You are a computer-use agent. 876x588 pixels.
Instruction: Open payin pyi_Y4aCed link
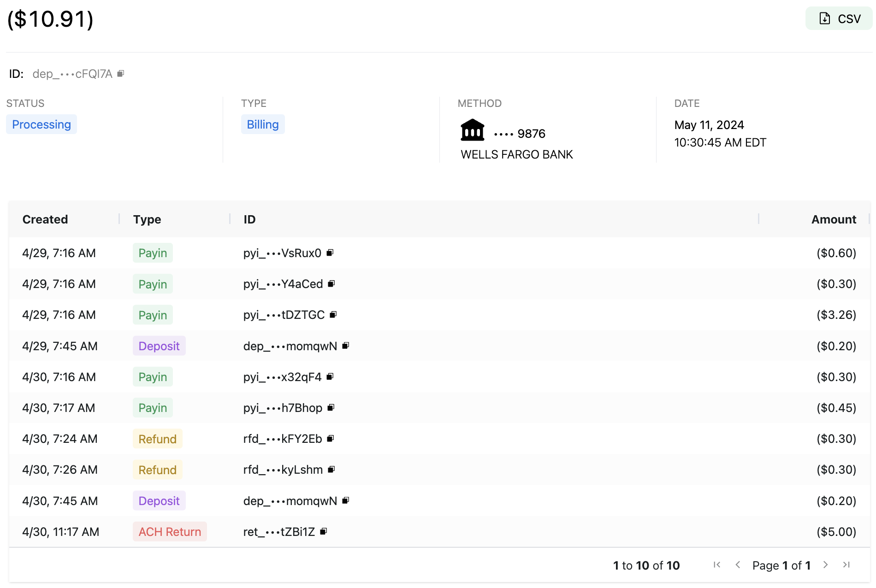pyautogui.click(x=283, y=284)
